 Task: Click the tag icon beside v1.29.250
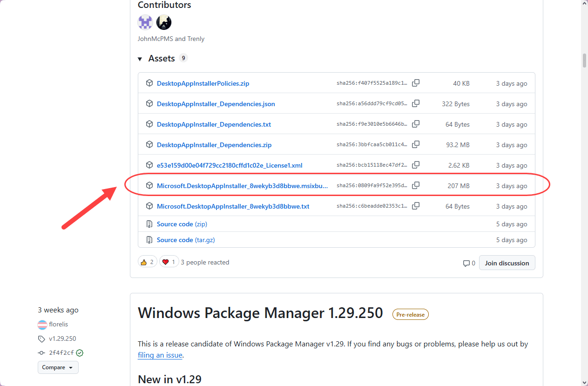pyautogui.click(x=41, y=339)
